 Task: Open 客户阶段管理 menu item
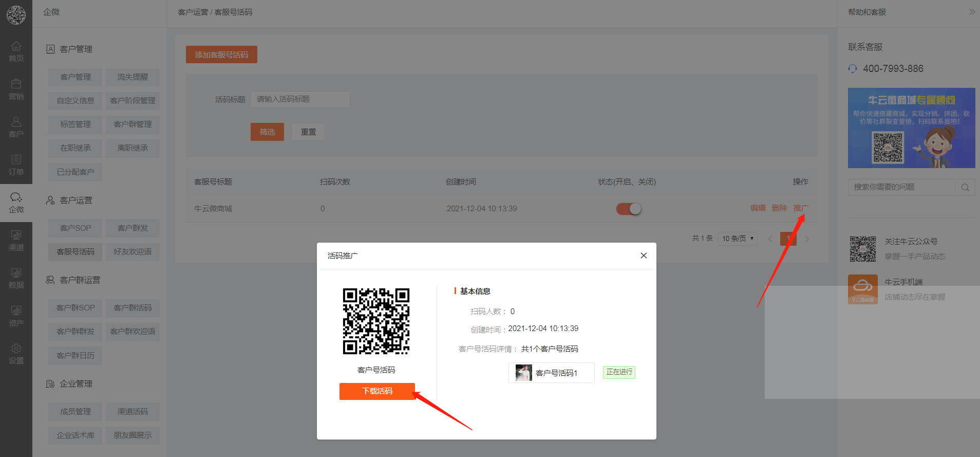tap(133, 101)
